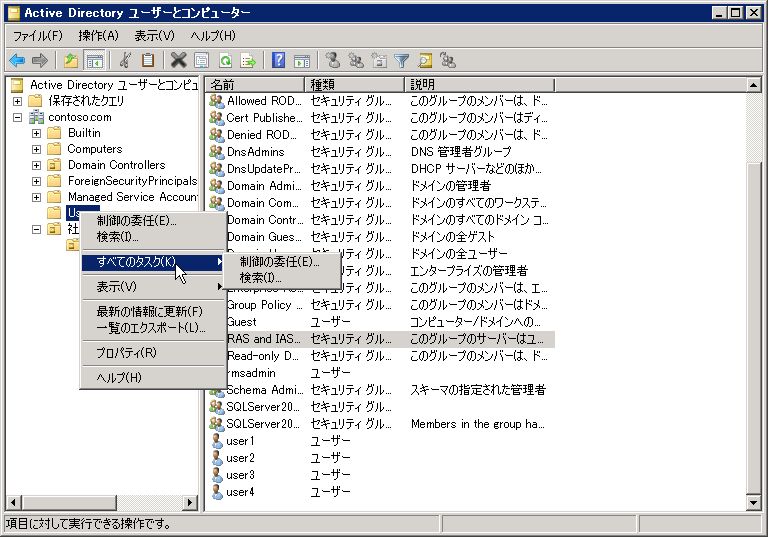Click the SQLServer20... group icon with description

tap(216, 424)
